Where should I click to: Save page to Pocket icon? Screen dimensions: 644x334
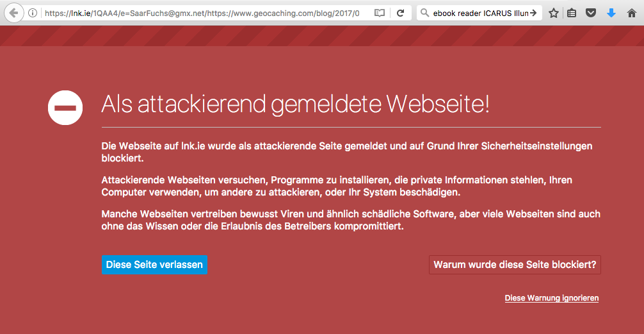(x=591, y=13)
